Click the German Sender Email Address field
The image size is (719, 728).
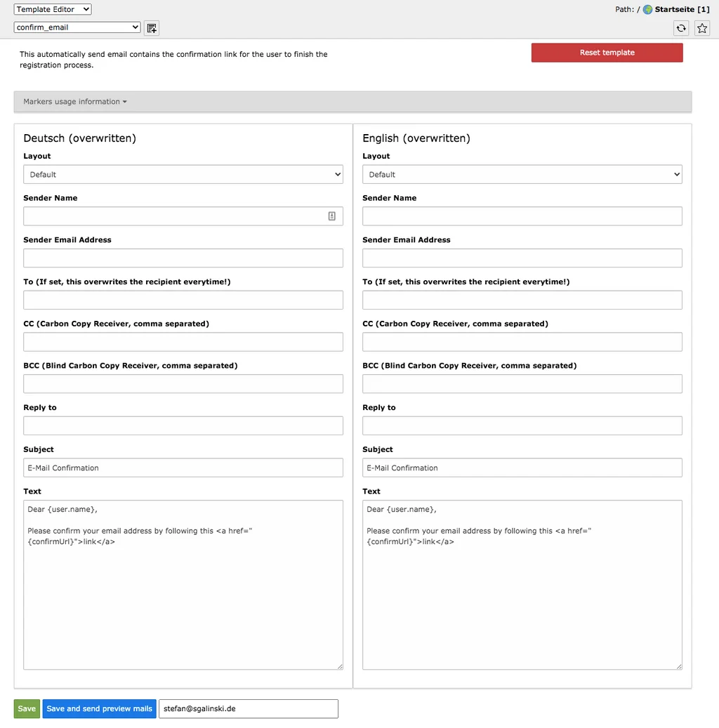click(183, 258)
